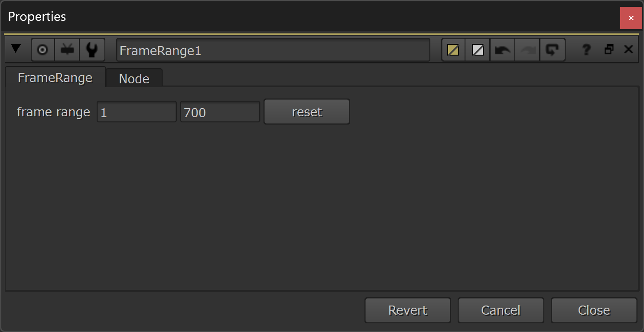Screen dimensions: 644x332
Task: Switch to the Node tab
Action: [x=134, y=78]
